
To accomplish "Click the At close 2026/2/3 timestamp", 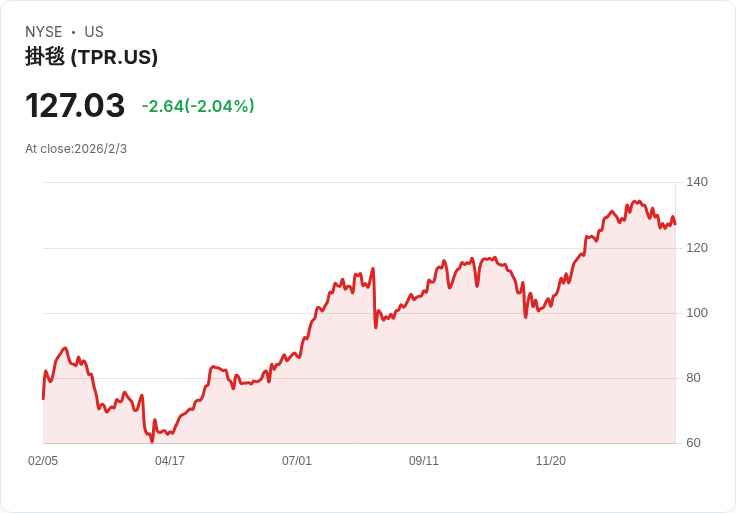I will pos(76,149).
